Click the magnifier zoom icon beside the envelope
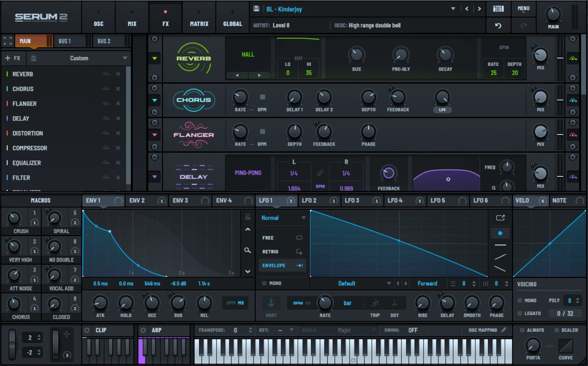588x366 pixels. click(248, 250)
